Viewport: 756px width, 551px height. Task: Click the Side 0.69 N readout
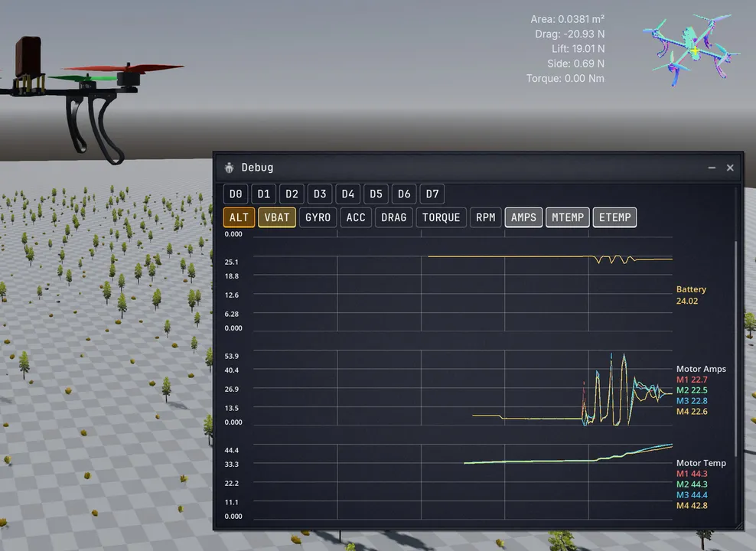coord(575,64)
